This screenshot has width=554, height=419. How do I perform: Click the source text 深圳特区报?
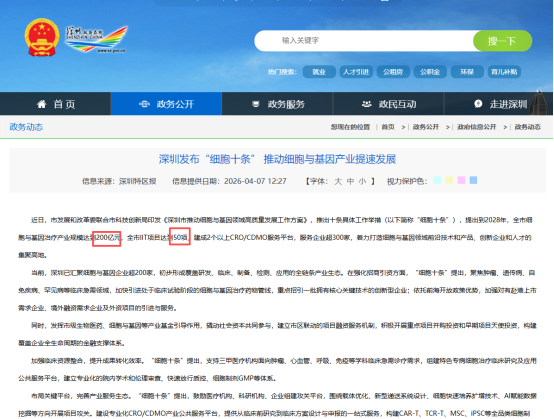[137, 181]
